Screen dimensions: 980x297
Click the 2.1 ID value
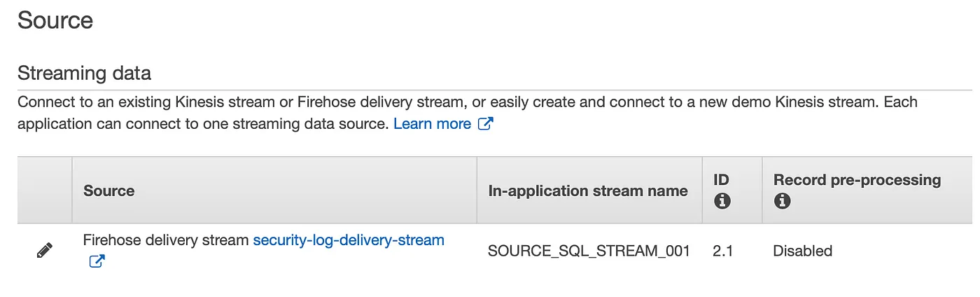pyautogui.click(x=722, y=251)
